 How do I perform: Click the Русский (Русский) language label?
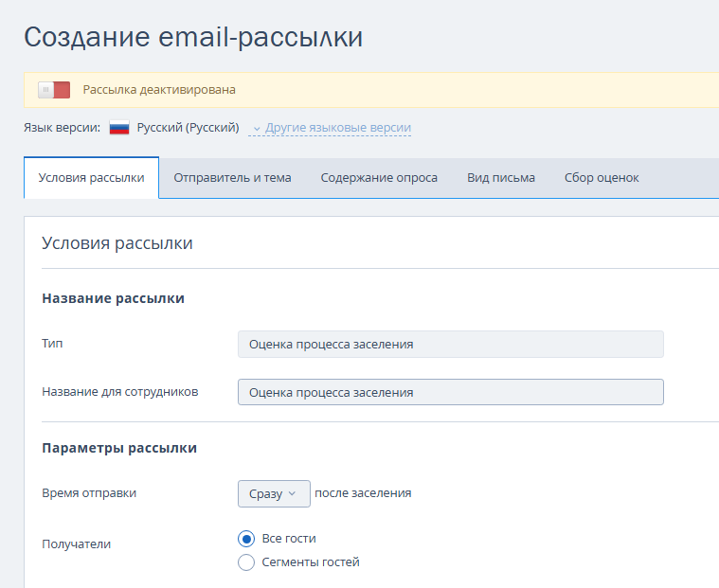point(188,128)
